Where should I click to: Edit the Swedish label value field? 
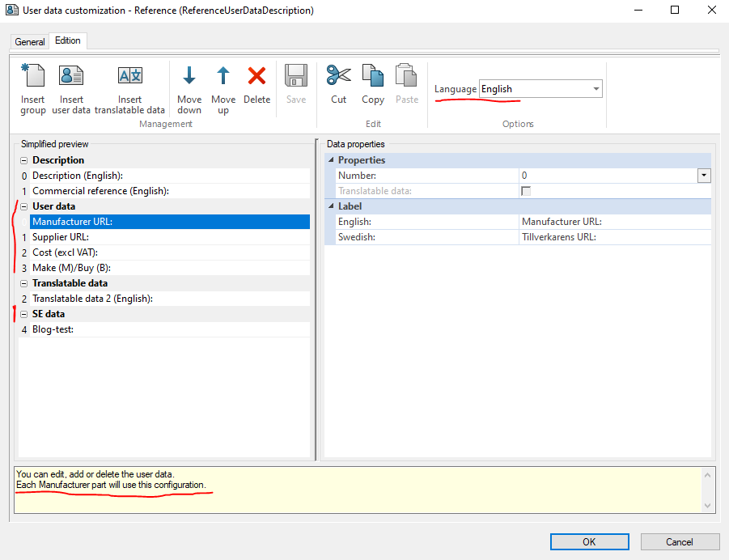click(x=614, y=237)
